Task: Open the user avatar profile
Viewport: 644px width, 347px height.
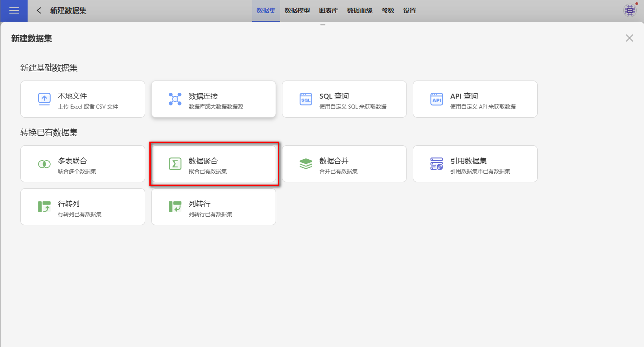Action: 630,10
